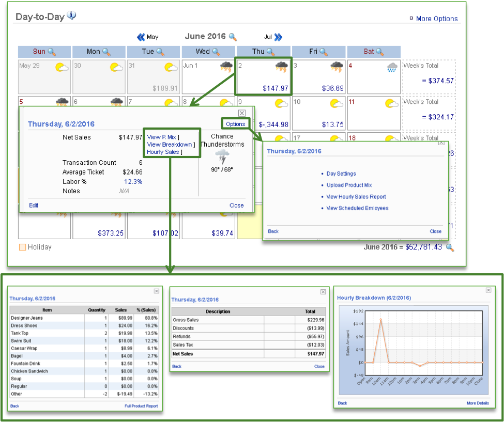504x422 pixels.
Task: Click the weather icon on May 29
Action: point(62,68)
